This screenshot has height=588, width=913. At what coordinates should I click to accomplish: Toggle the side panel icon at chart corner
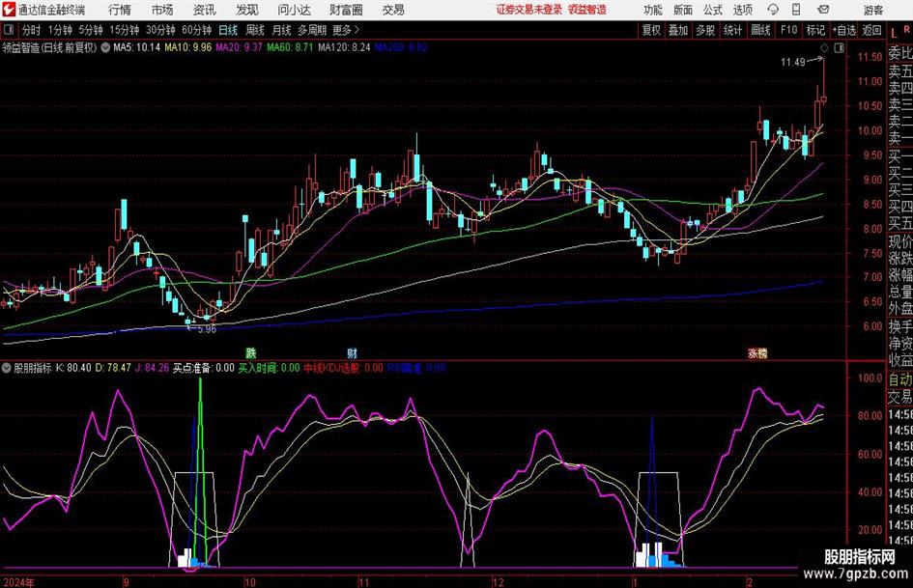tap(839, 48)
